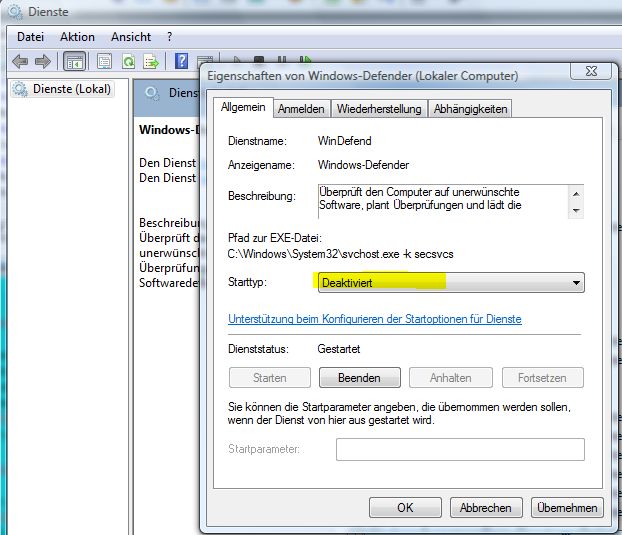Click the description scroll down arrow

pyautogui.click(x=576, y=210)
